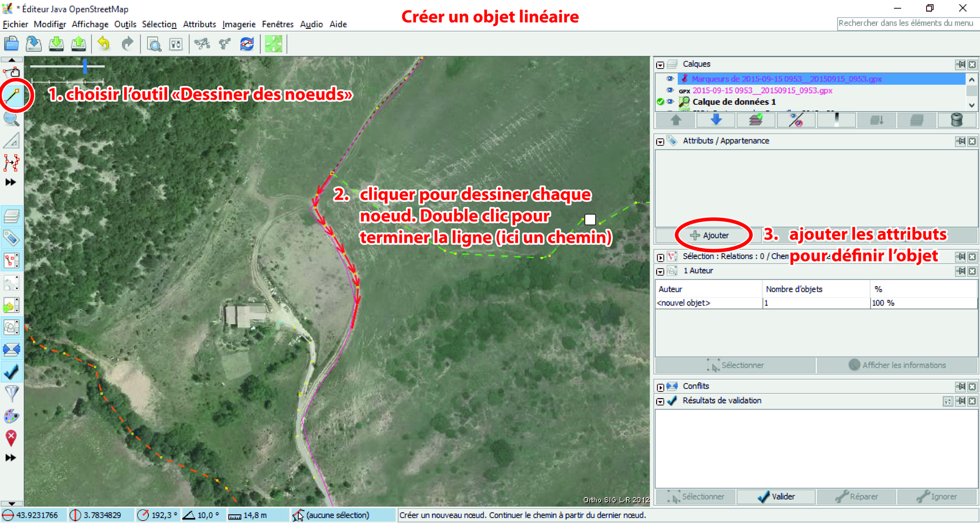Click Ajouter to add an attribute

click(709, 235)
